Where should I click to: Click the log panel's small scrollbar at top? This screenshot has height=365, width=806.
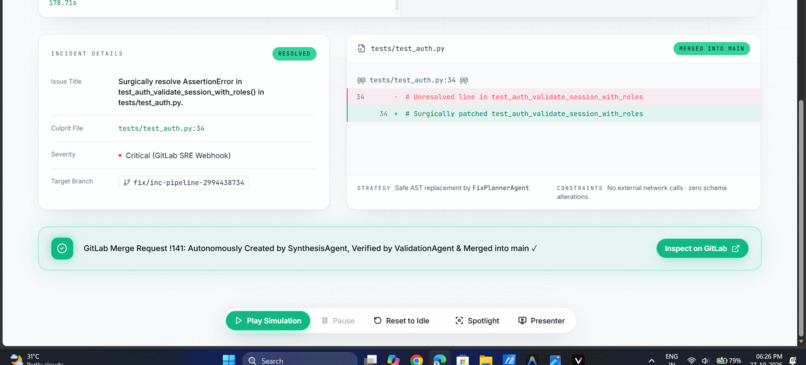coord(397,5)
